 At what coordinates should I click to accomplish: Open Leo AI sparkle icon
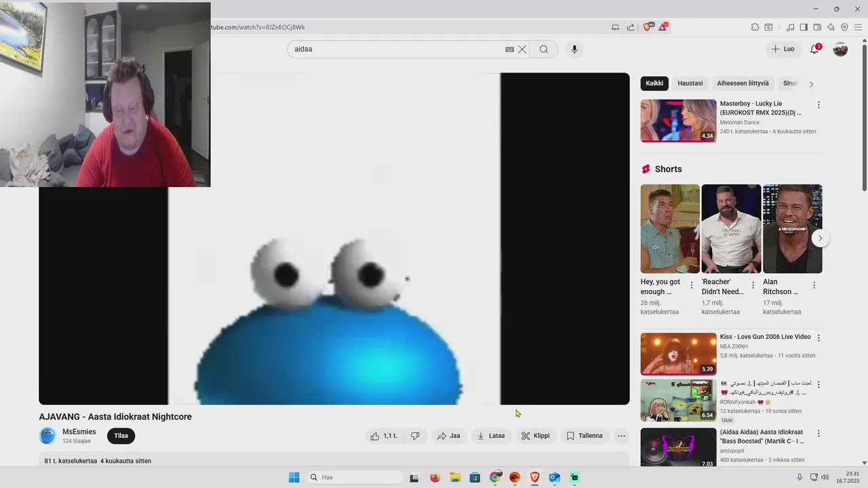click(831, 27)
